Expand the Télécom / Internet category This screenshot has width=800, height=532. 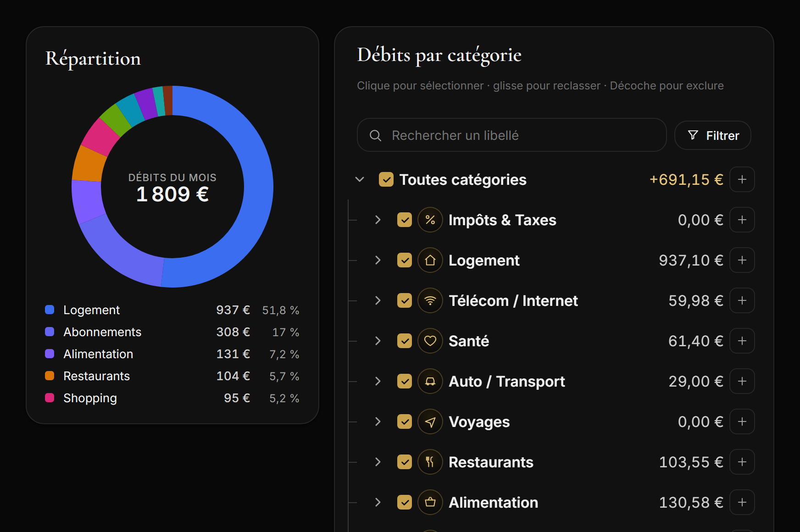point(378,300)
